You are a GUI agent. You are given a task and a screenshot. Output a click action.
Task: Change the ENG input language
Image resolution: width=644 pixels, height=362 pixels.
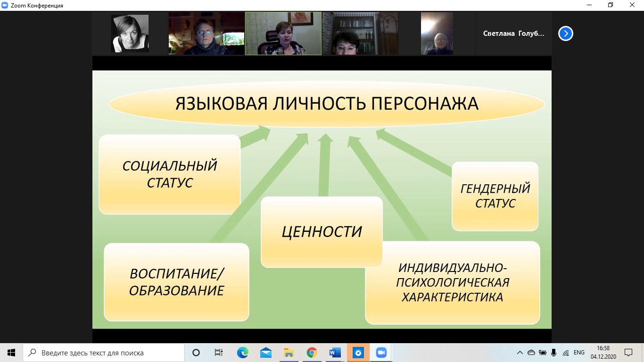coord(579,353)
